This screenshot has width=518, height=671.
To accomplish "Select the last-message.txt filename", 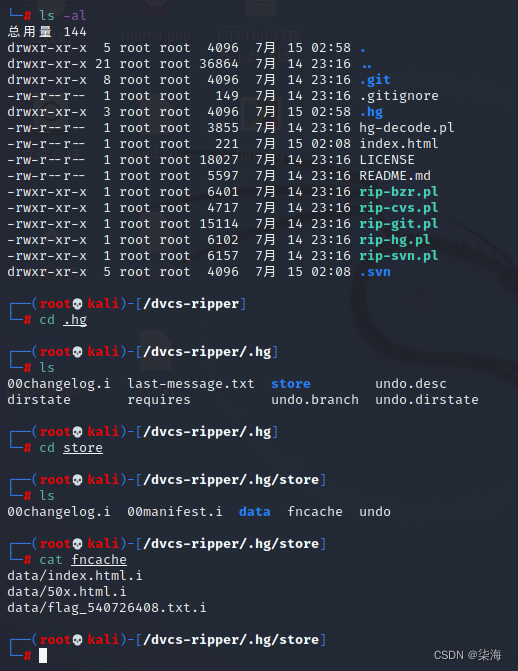I will [191, 384].
